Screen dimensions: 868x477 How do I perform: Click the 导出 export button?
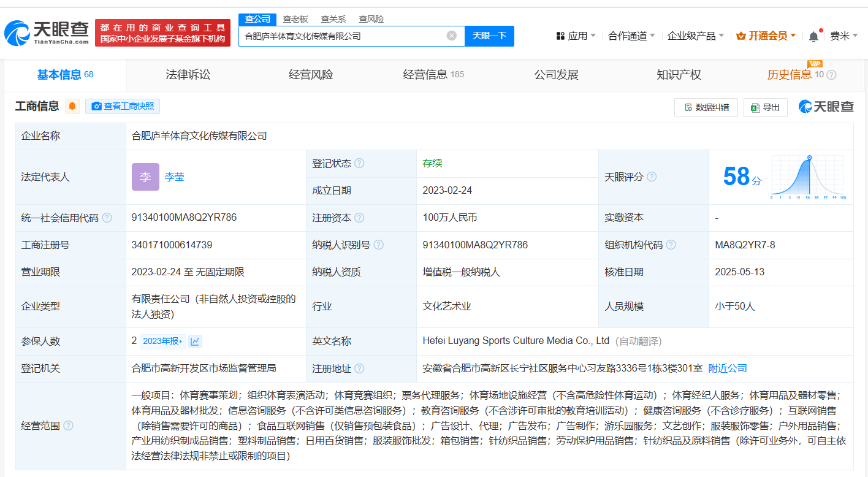765,107
